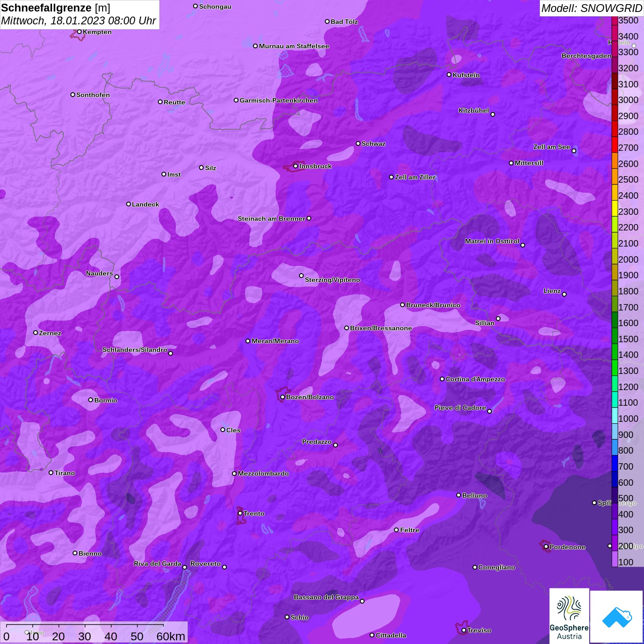Click the '30' scale bar tick label
Viewport: 644px width, 644px height.
tap(85, 636)
